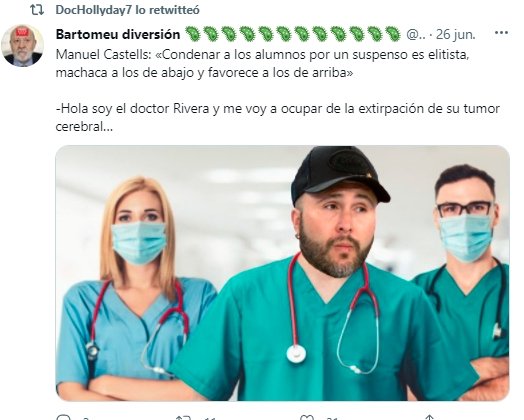Click the likes count beside the heart
524x420 pixels.
332,418
